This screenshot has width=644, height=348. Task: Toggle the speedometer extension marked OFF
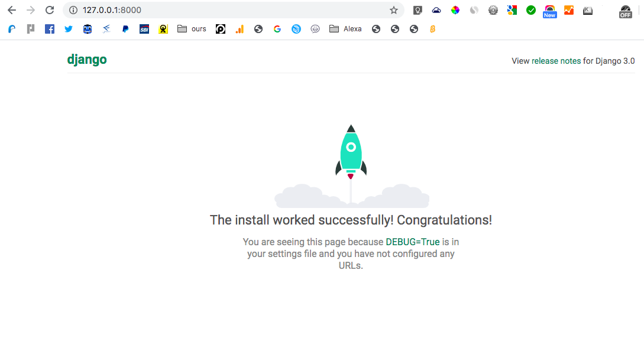point(625,11)
